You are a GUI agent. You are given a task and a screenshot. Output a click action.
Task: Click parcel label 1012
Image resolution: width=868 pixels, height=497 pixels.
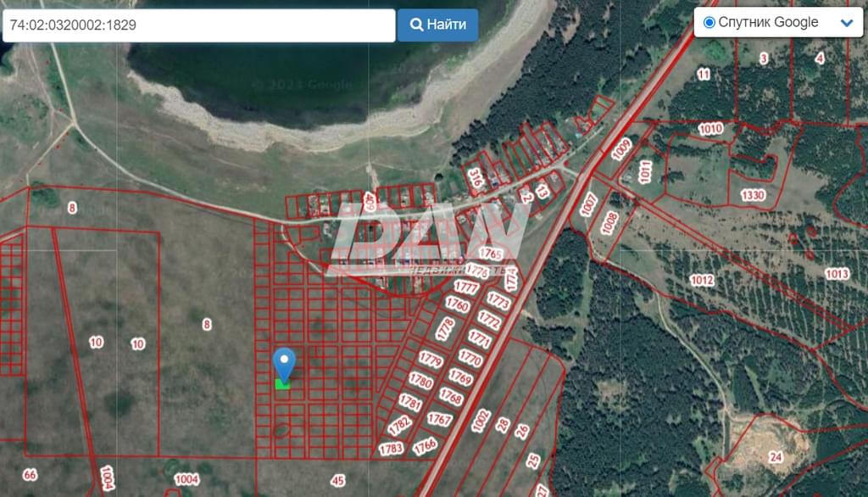point(702,280)
